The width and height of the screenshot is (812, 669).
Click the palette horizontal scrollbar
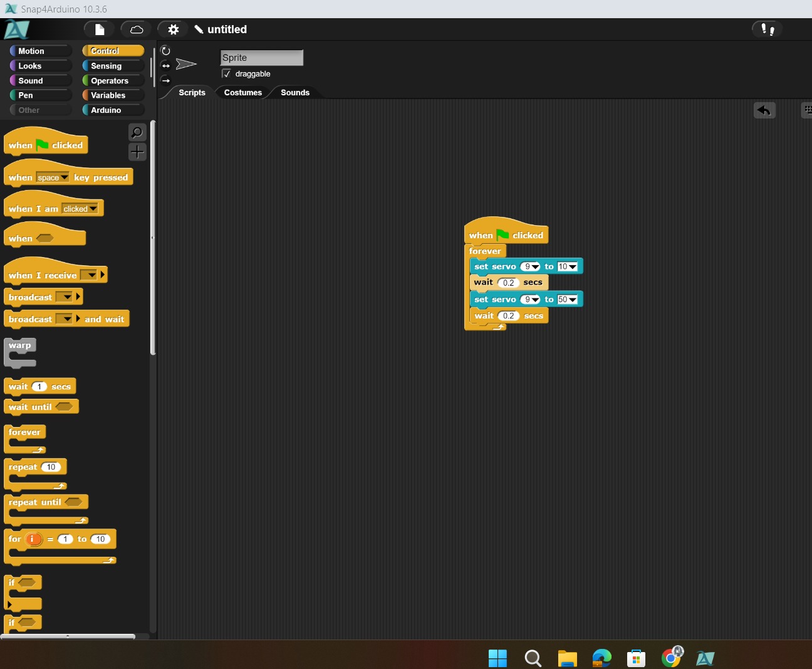click(68, 636)
